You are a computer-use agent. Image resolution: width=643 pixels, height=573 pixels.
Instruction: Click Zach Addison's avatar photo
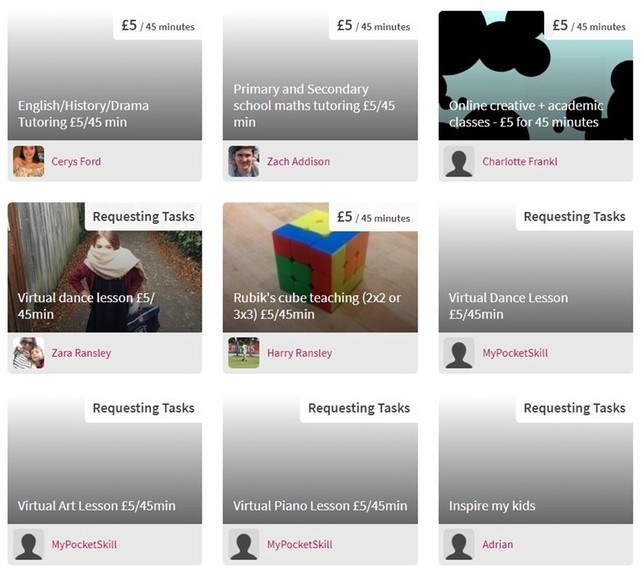pyautogui.click(x=244, y=161)
